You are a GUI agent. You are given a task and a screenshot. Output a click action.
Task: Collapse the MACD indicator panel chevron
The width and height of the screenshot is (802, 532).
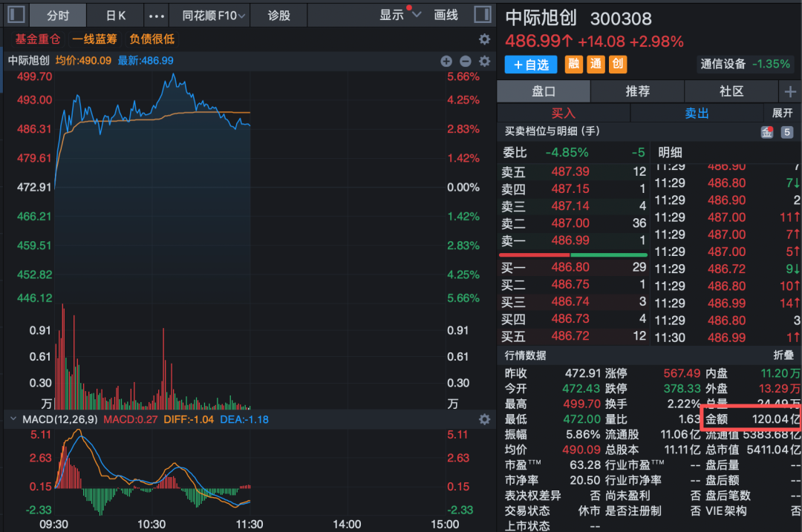point(13,419)
